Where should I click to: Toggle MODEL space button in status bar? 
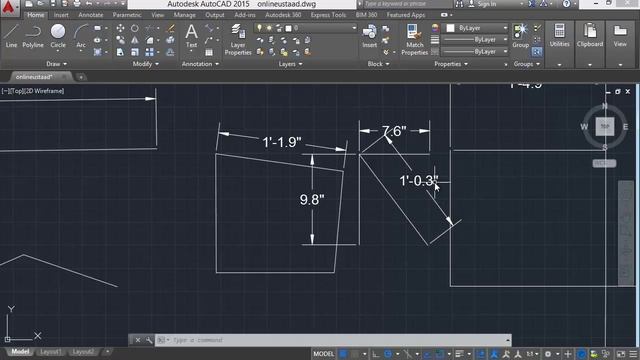tap(323, 354)
